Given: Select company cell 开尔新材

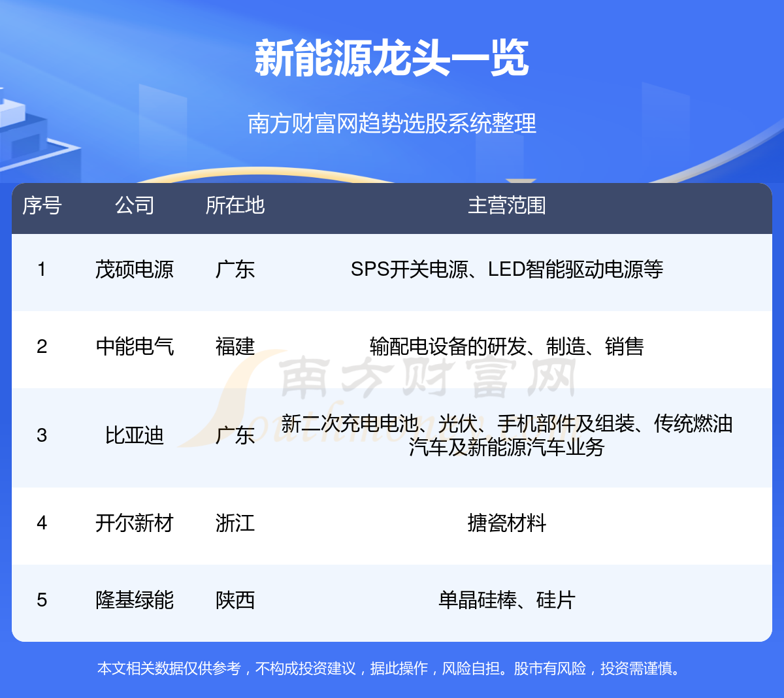Looking at the screenshot, I should click(135, 523).
